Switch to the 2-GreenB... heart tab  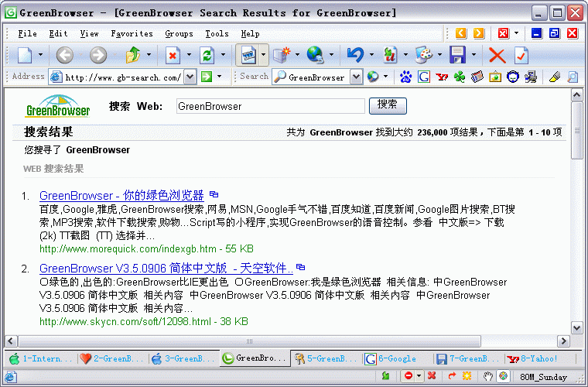pyautogui.click(x=111, y=359)
